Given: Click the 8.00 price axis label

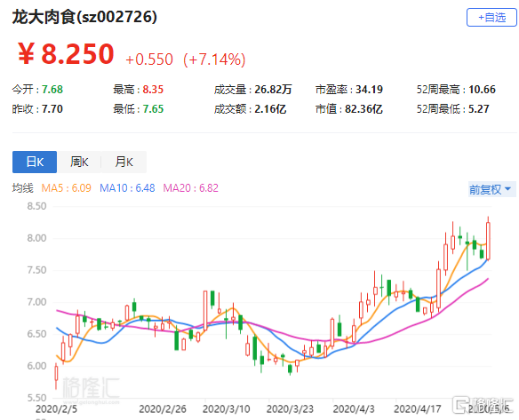Looking at the screenshot, I should pyautogui.click(x=36, y=238).
